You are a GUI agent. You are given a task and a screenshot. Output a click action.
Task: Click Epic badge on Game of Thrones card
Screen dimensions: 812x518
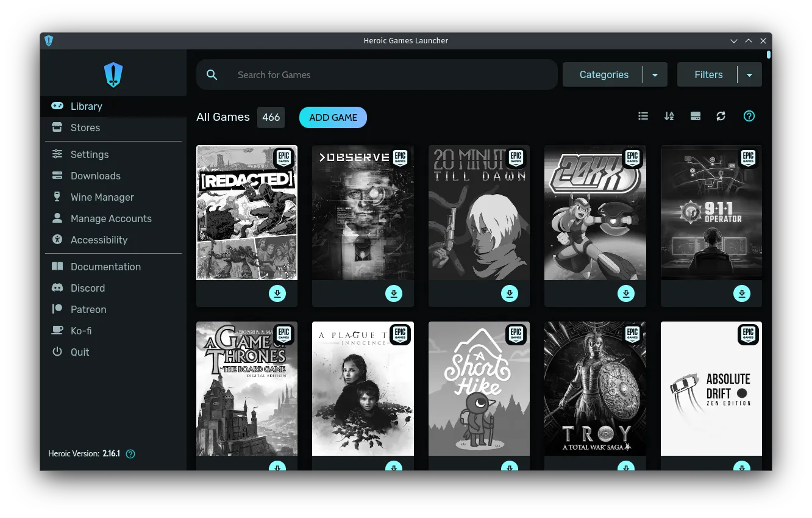pos(283,334)
